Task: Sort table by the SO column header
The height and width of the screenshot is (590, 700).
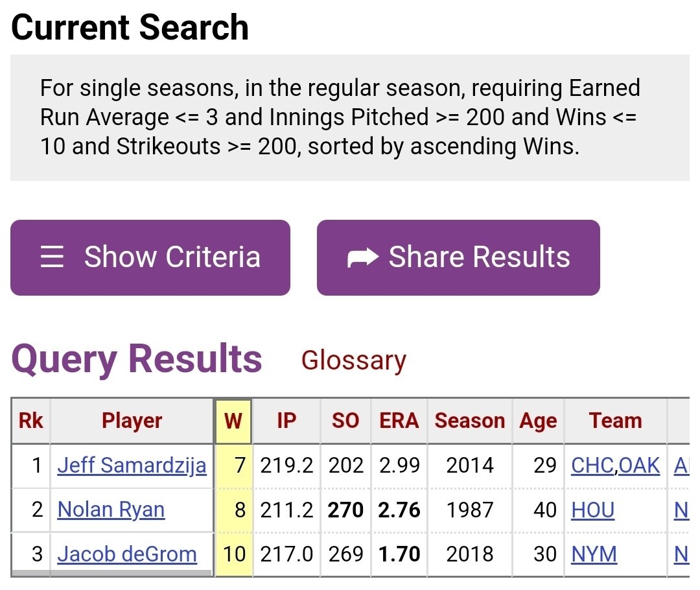Action: click(x=345, y=421)
